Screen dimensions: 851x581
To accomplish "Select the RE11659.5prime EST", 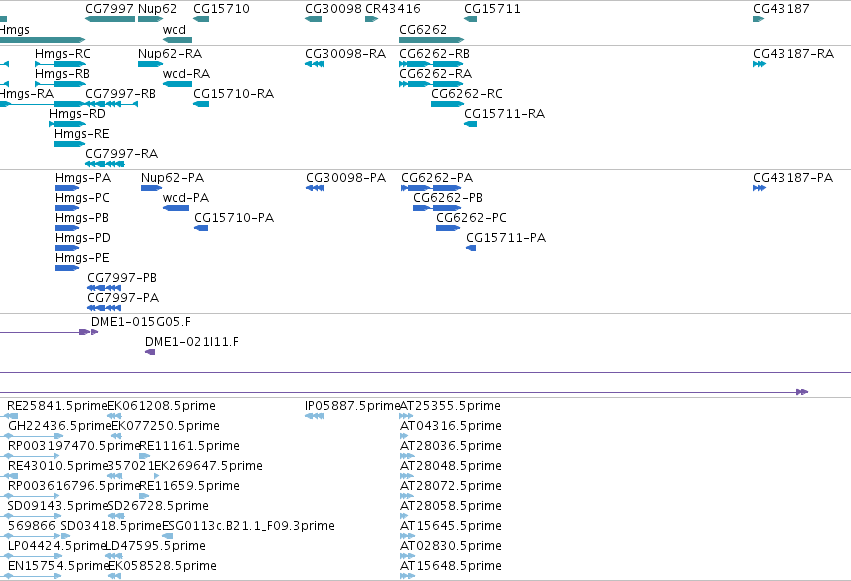I will click(x=144, y=496).
